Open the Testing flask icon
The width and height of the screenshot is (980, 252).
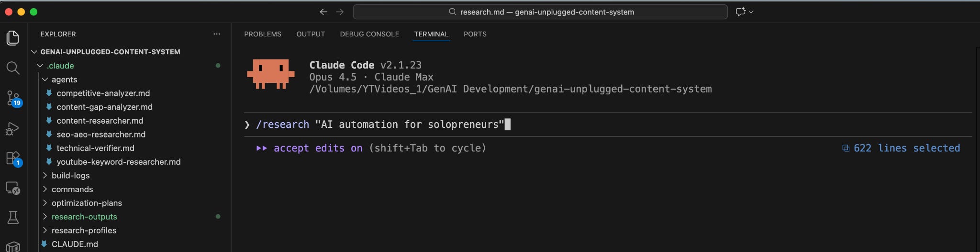pyautogui.click(x=13, y=218)
